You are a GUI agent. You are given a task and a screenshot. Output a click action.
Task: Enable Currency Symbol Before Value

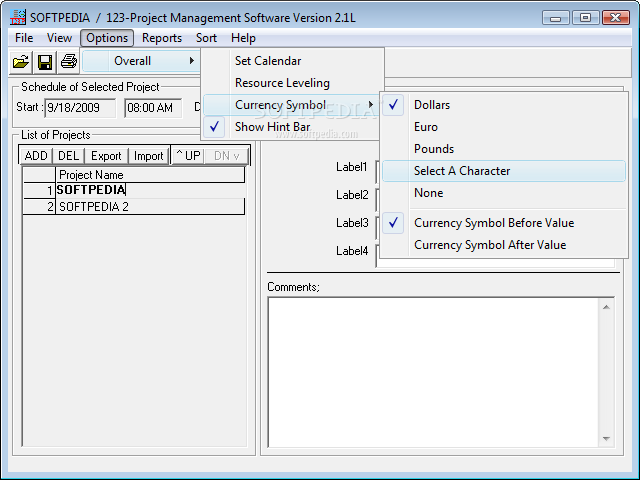pyautogui.click(x=504, y=223)
